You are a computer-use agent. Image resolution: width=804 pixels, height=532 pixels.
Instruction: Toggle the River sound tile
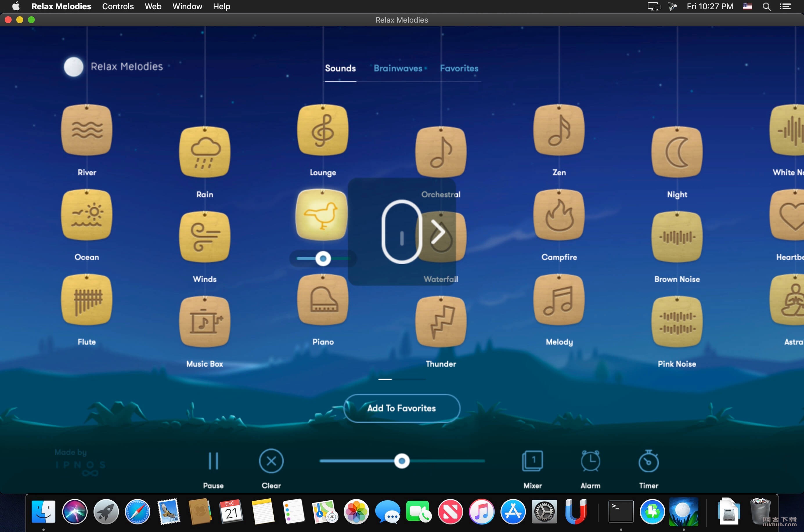(x=86, y=130)
